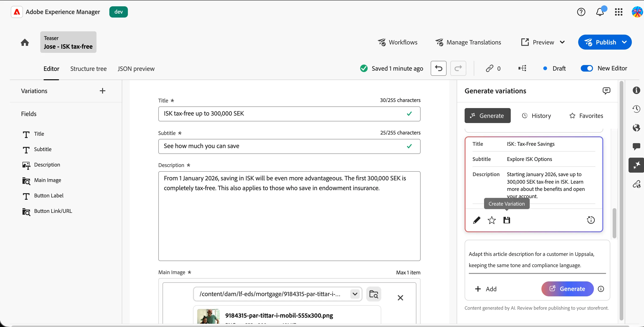
Task: Switch to Structure tree tab
Action: (x=89, y=69)
